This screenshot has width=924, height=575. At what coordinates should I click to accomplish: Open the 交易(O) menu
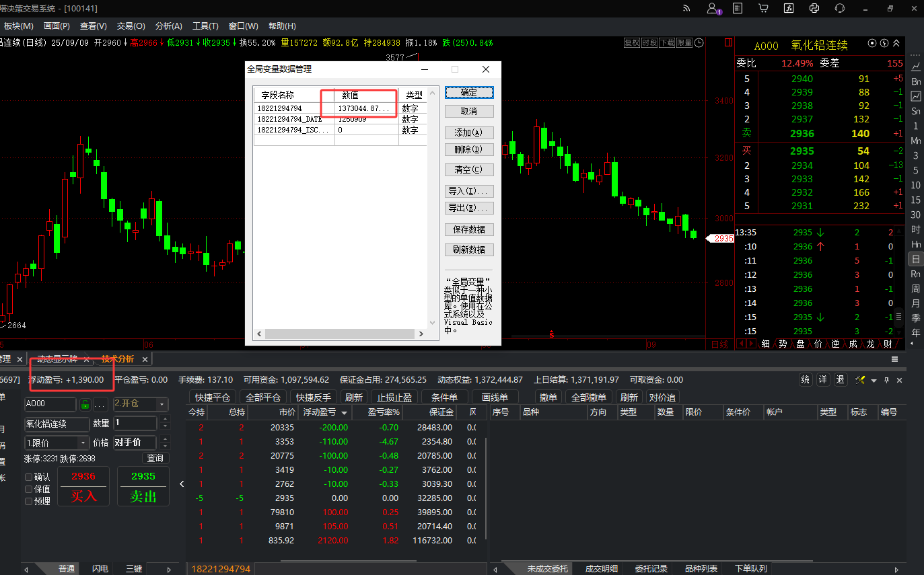click(x=131, y=26)
